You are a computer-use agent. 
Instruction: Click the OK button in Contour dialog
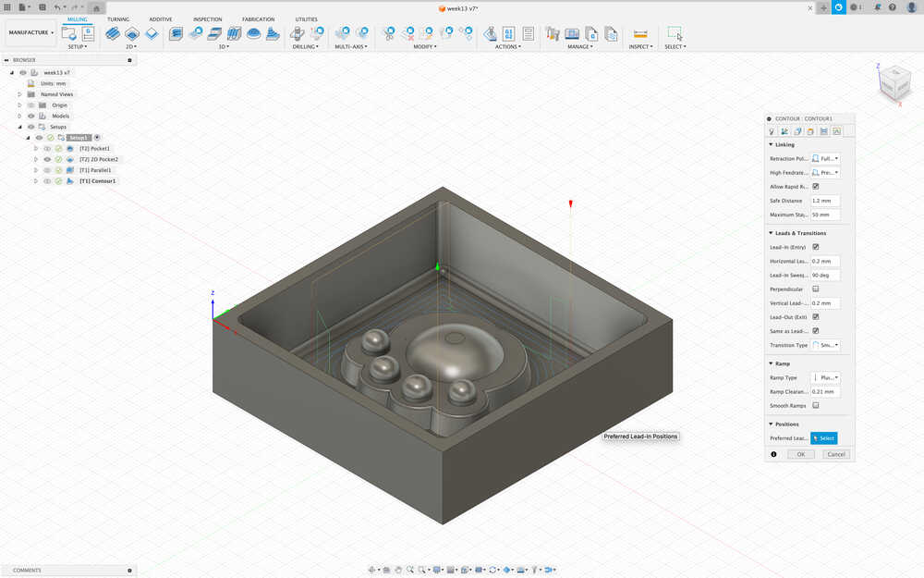coord(801,454)
